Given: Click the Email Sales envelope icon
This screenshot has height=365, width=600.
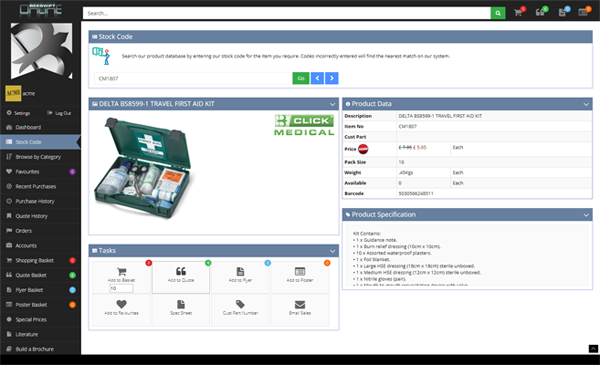Looking at the screenshot, I should click(300, 304).
